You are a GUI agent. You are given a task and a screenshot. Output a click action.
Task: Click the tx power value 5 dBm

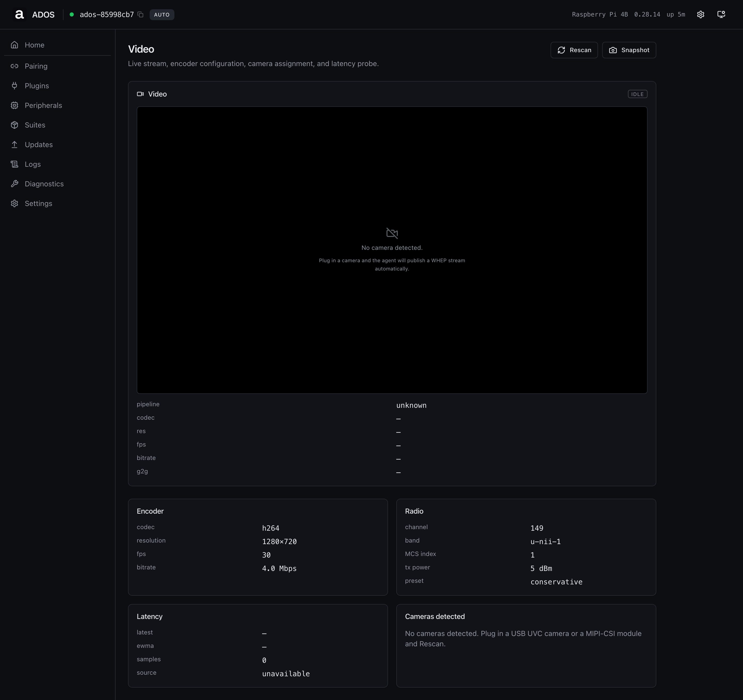(541, 568)
